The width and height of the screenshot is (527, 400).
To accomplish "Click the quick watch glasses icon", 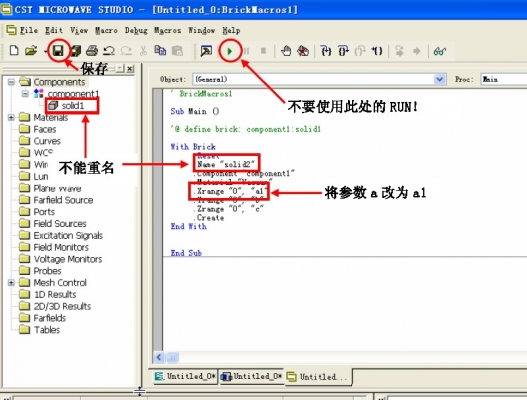I will (x=440, y=51).
